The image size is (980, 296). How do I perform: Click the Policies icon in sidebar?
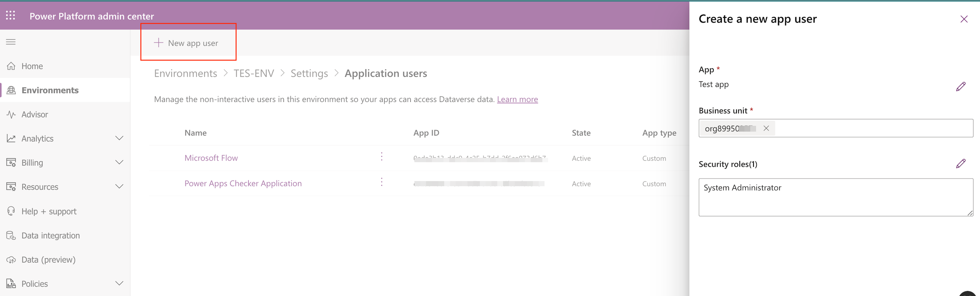[x=11, y=284]
